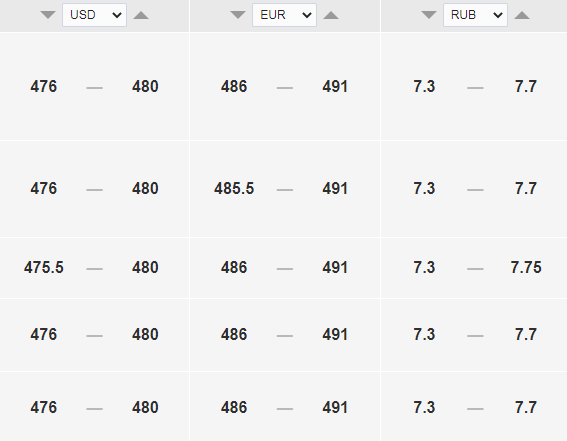This screenshot has width=567, height=441.
Task: Select the 475.5 USD buy rate
Action: (x=44, y=268)
